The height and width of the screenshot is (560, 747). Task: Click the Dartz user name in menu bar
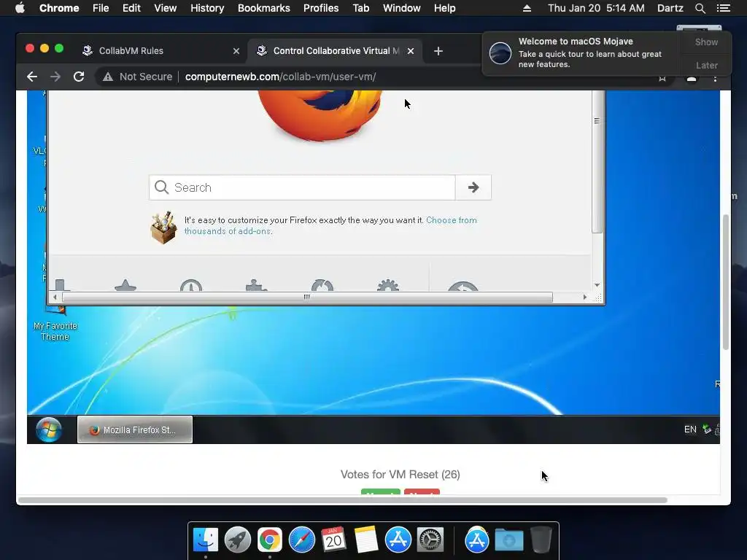670,8
